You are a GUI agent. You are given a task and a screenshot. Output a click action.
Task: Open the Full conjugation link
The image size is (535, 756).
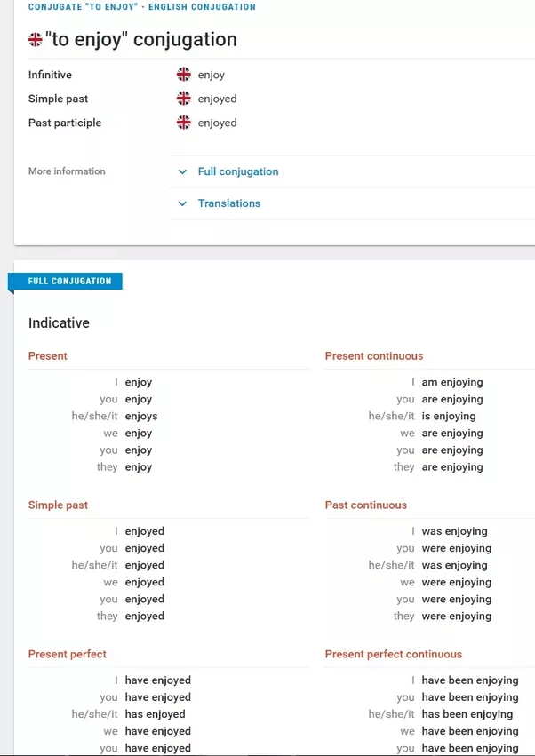238,171
